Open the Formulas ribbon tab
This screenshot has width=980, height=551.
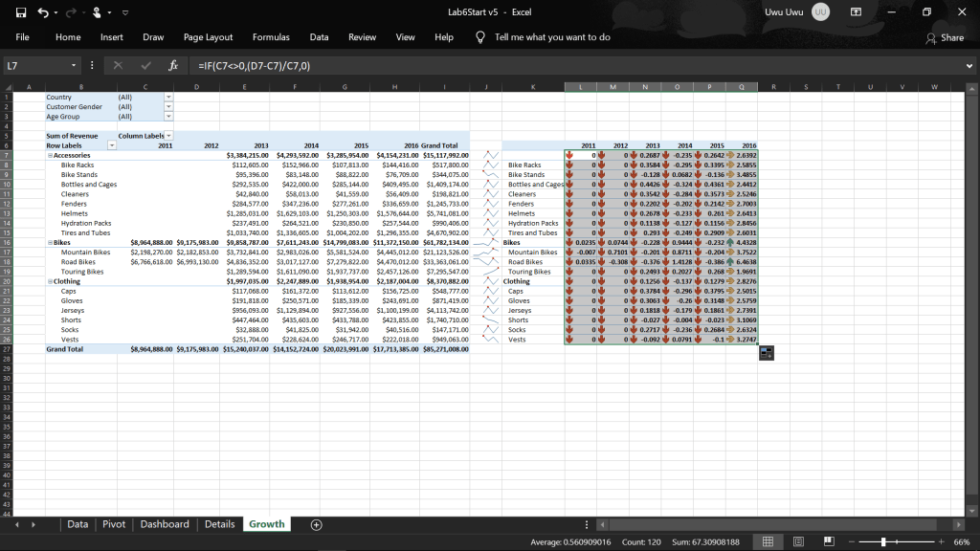pyautogui.click(x=271, y=37)
